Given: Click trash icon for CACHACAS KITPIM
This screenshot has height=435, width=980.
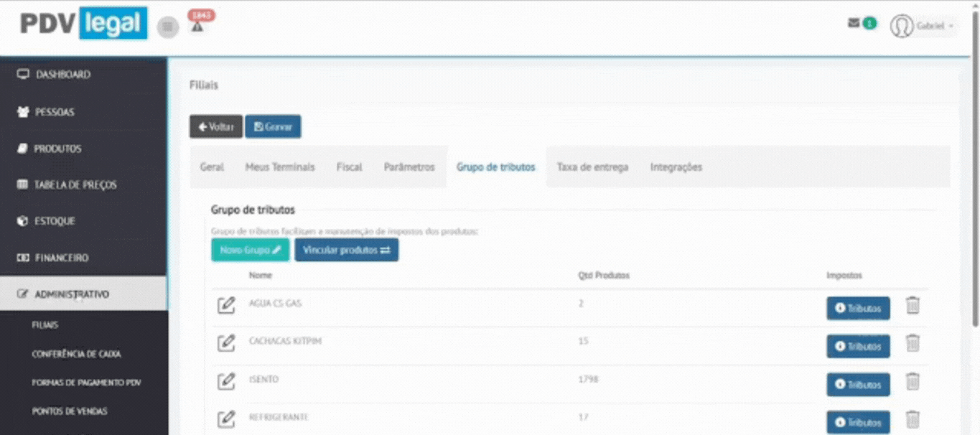Looking at the screenshot, I should pos(913,343).
